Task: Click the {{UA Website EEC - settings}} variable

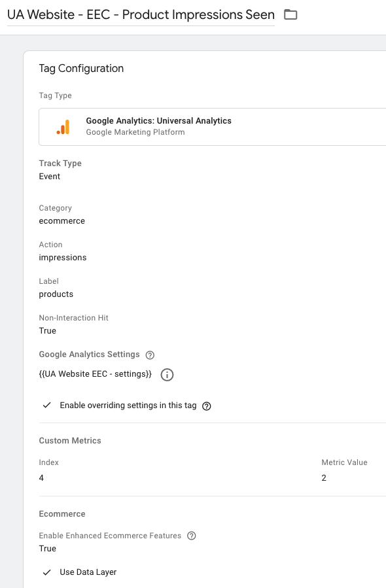Action: [96, 374]
